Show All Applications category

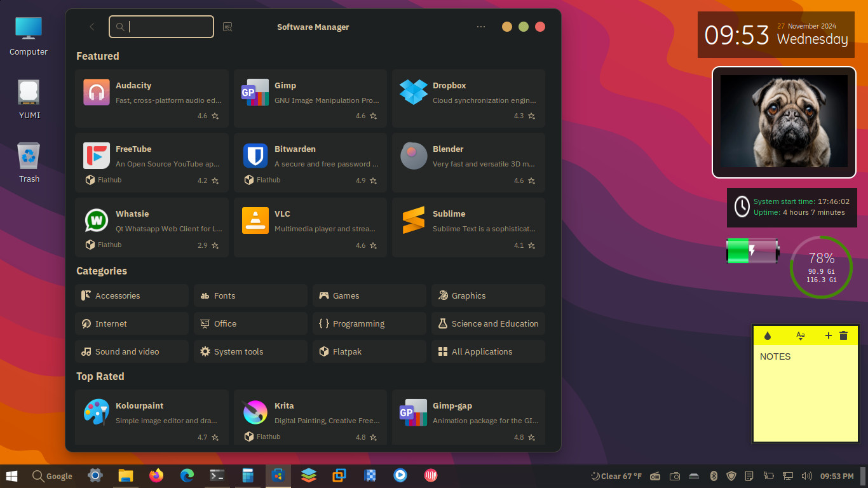click(488, 351)
